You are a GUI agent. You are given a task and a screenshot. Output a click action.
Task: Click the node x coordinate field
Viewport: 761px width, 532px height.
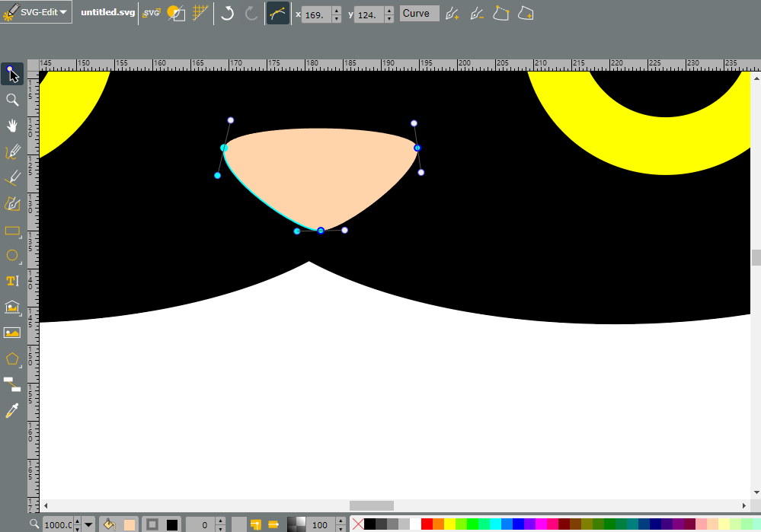316,14
